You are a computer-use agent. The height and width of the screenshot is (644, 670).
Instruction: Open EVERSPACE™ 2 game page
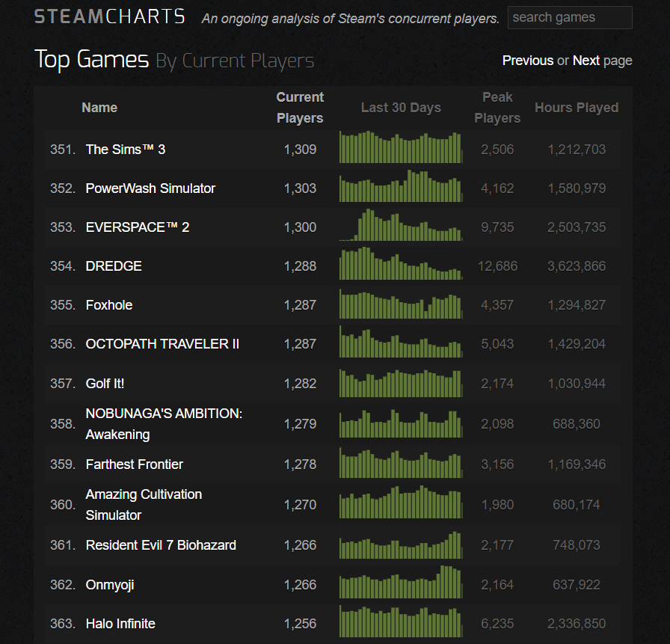(x=137, y=227)
